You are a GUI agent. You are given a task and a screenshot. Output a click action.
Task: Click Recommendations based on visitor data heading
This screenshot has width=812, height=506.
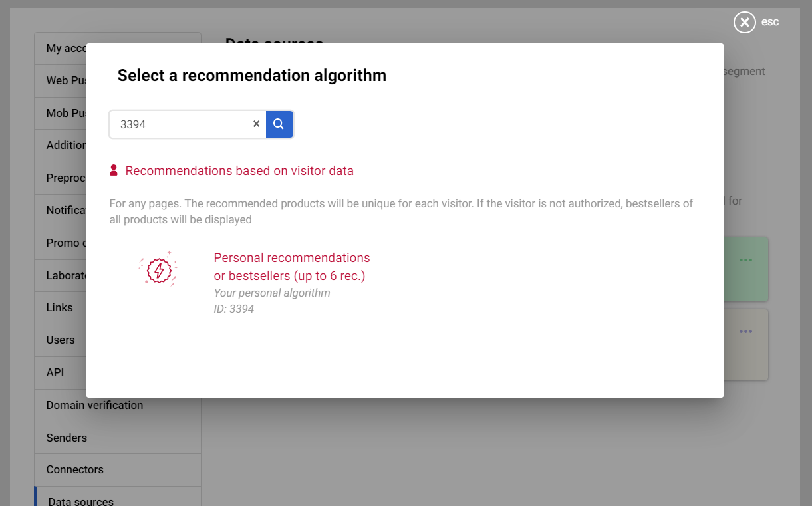tap(239, 171)
